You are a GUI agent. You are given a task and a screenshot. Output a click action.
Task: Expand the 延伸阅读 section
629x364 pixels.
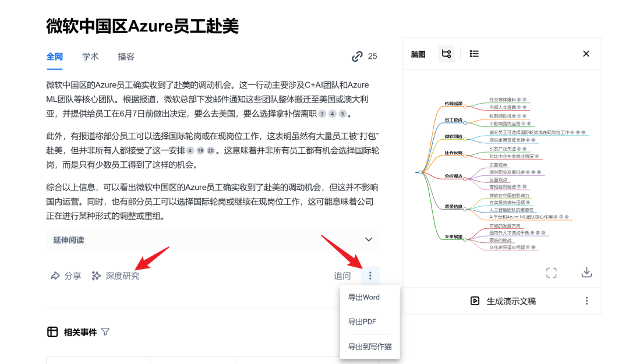(x=368, y=240)
